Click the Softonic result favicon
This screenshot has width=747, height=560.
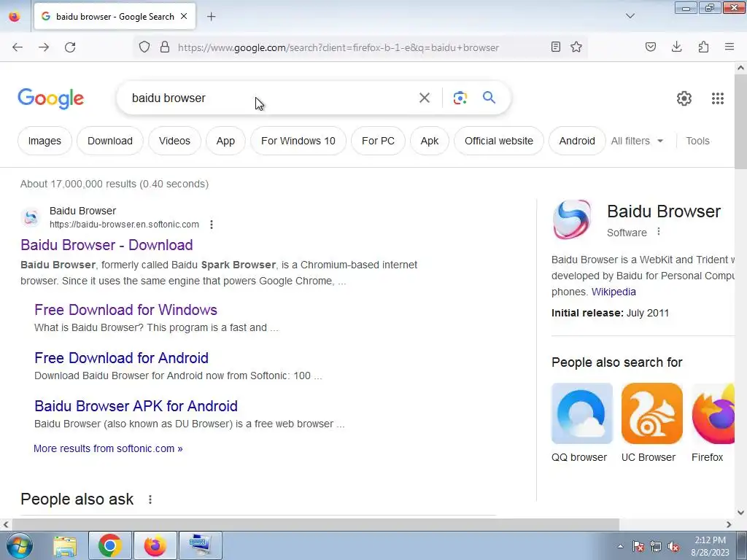pyautogui.click(x=31, y=217)
